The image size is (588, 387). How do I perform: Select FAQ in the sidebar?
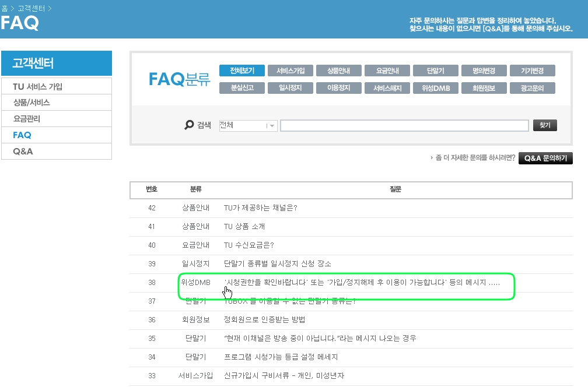(x=57, y=135)
